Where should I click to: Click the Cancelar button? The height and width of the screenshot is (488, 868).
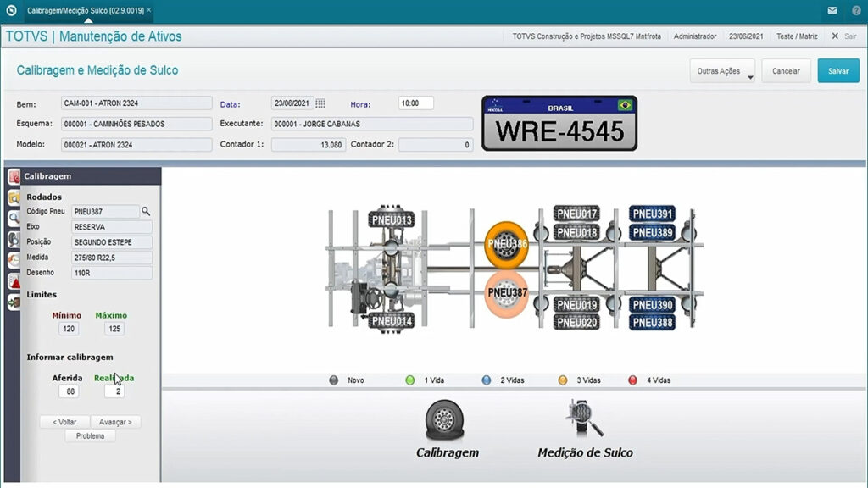(x=786, y=71)
